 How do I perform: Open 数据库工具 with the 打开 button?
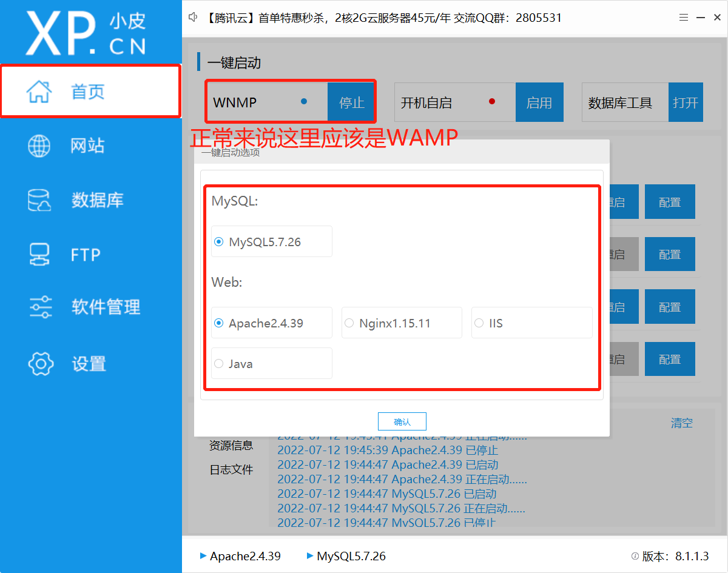(686, 102)
